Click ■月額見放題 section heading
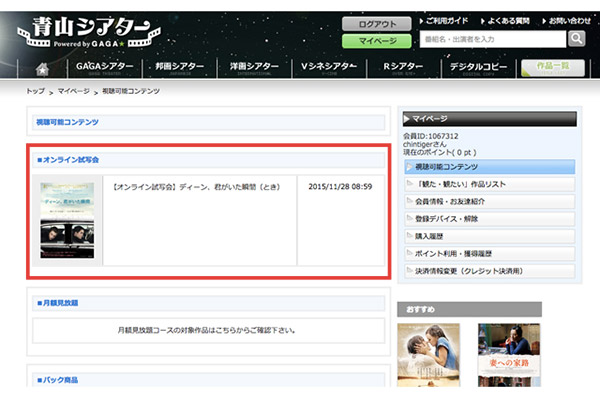The width and height of the screenshot is (600, 399). click(x=58, y=303)
